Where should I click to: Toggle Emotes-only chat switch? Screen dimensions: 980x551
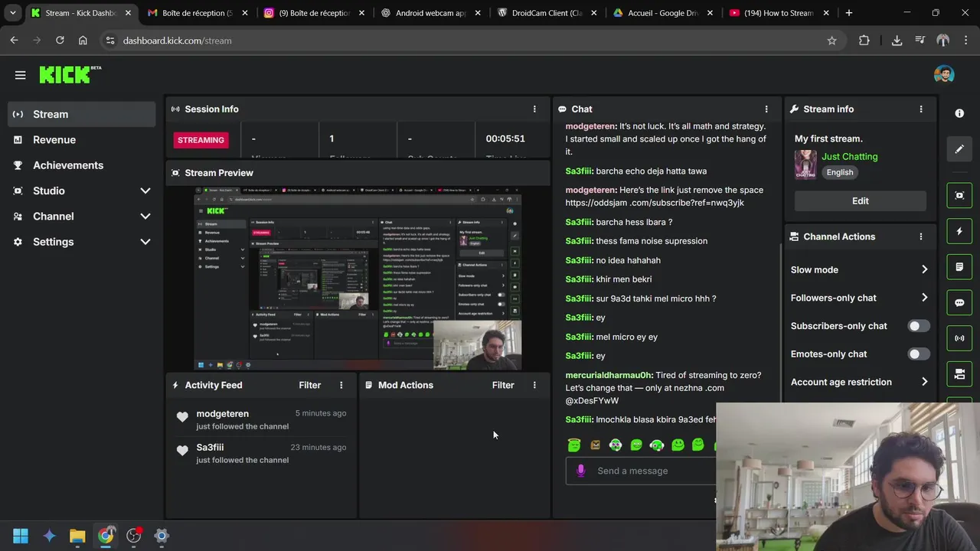pos(918,354)
